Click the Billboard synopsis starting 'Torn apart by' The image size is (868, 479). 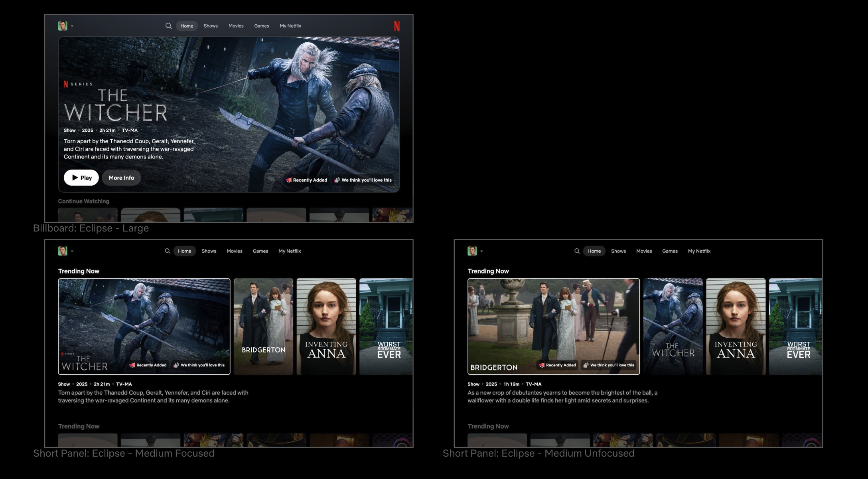[x=129, y=149]
